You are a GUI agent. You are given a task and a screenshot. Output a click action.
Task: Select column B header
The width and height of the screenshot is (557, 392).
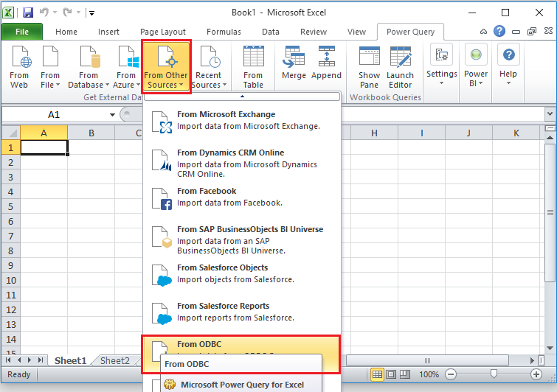[91, 133]
